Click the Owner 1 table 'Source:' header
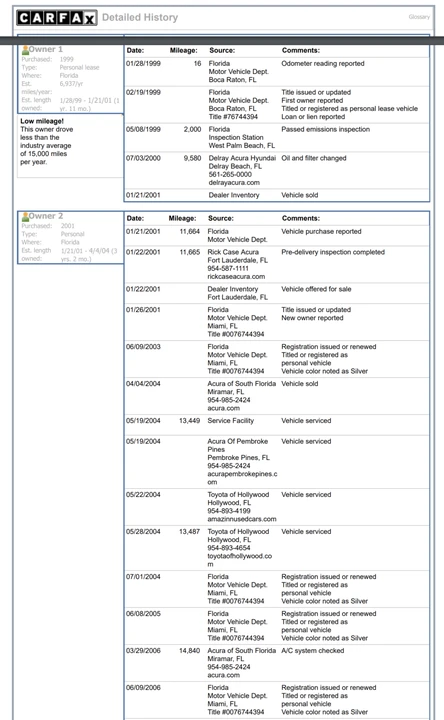The width and height of the screenshot is (444, 720). point(222,51)
